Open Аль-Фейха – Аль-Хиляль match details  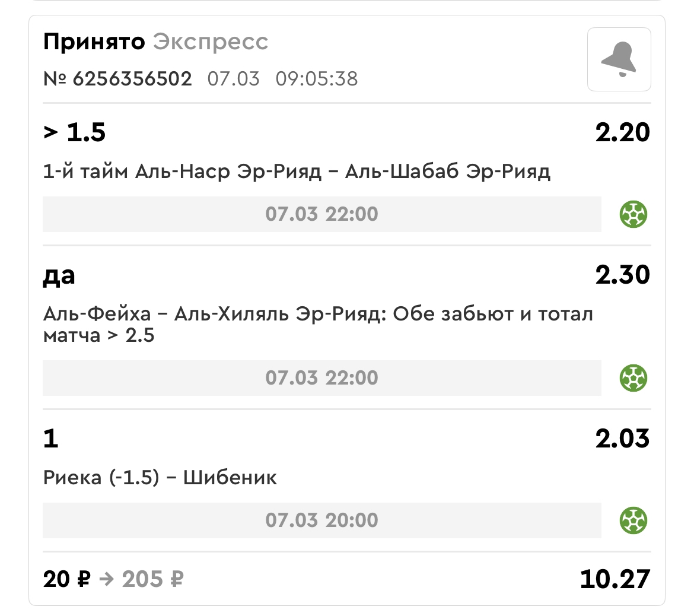coord(318,325)
